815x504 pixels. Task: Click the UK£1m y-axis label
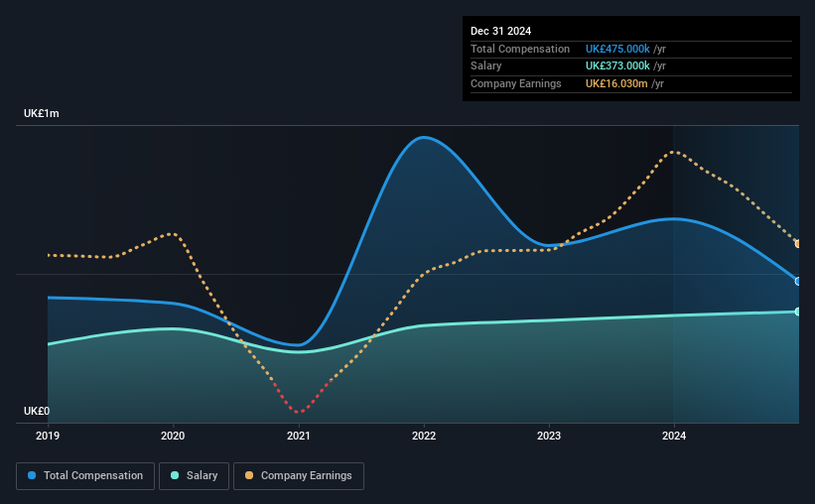click(x=41, y=113)
